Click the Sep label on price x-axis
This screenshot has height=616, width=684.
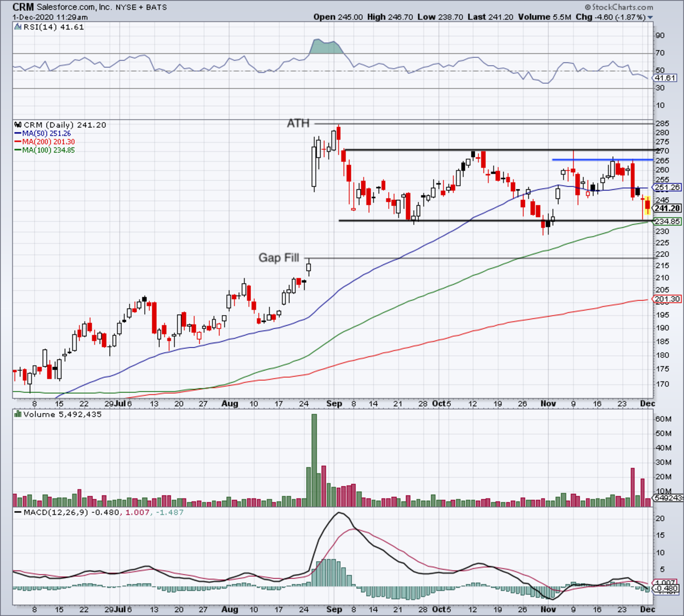335,403
